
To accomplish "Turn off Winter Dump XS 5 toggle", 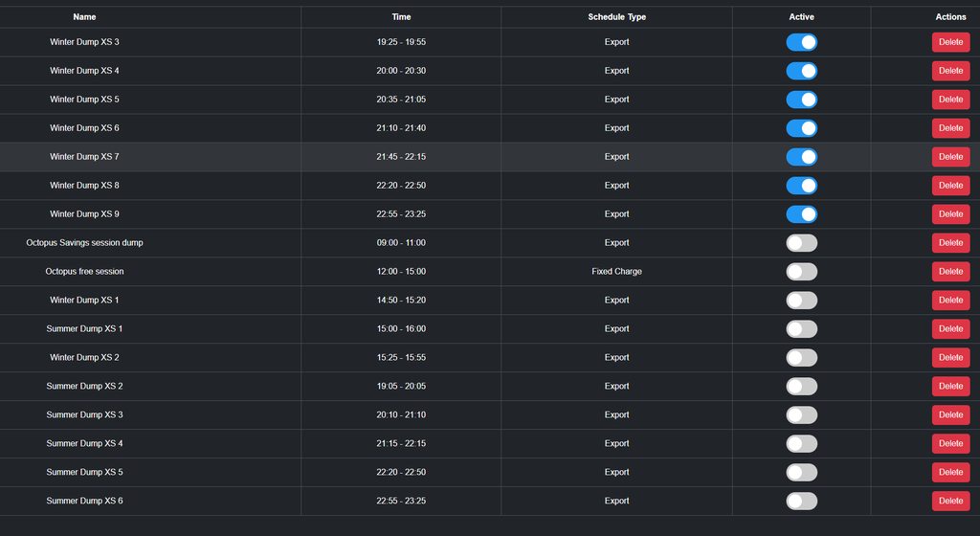I will [x=801, y=100].
